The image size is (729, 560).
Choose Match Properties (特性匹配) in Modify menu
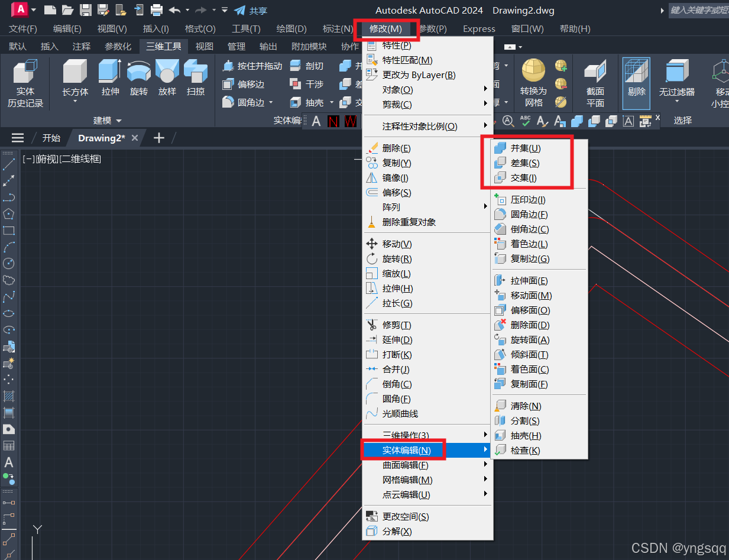point(427,60)
